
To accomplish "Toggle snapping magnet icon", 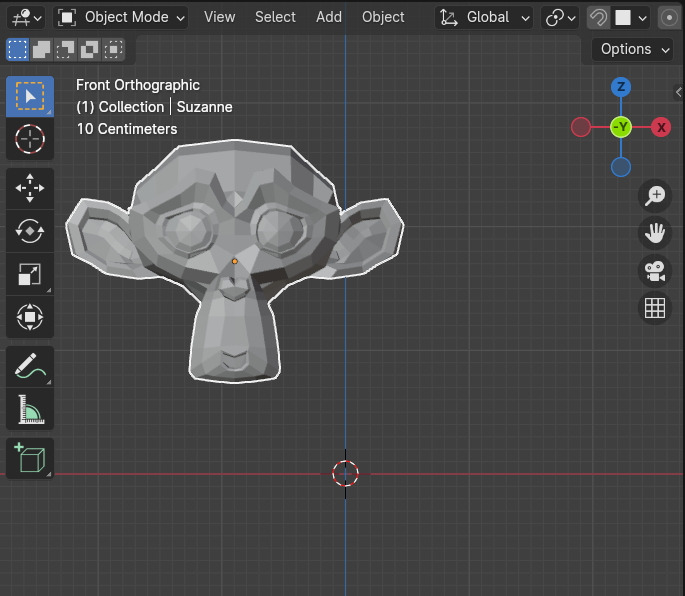I will (x=598, y=17).
